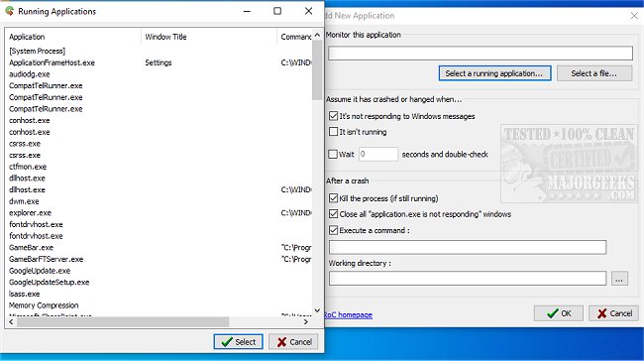Screen dimensions: 644x361
Task: Click the green checkmark Select button
Action: [238, 342]
